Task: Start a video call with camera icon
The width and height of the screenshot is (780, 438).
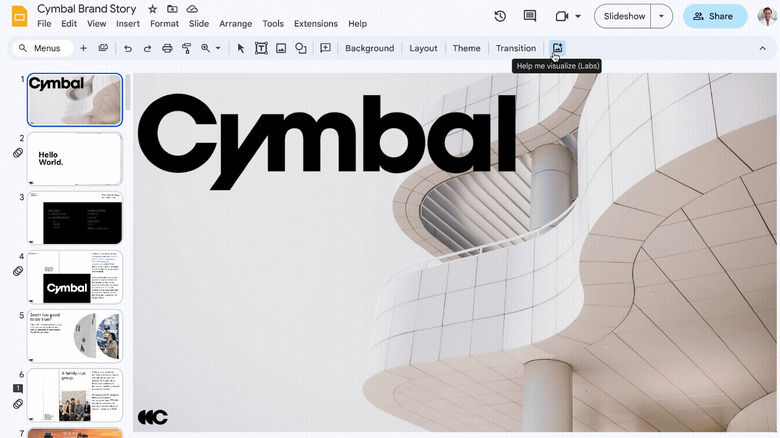Action: pyautogui.click(x=562, y=16)
